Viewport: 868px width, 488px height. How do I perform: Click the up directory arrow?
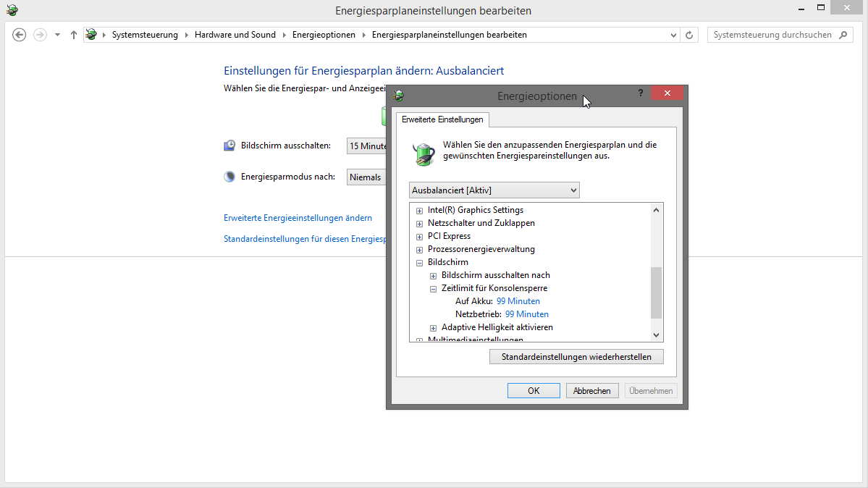coord(74,35)
